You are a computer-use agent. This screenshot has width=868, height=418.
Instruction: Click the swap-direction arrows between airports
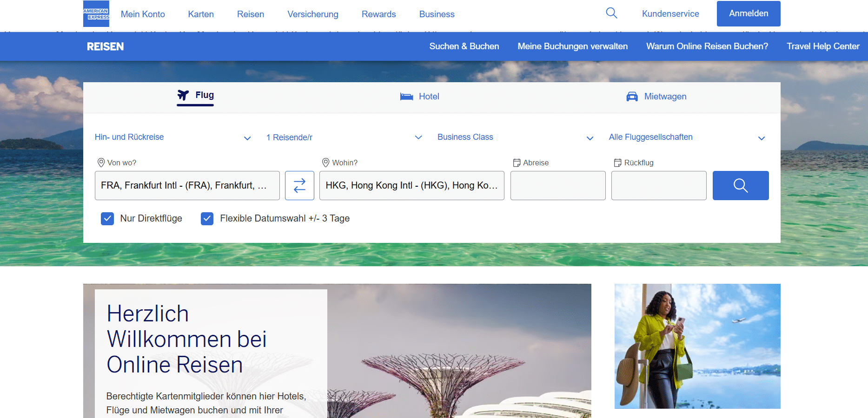point(299,185)
